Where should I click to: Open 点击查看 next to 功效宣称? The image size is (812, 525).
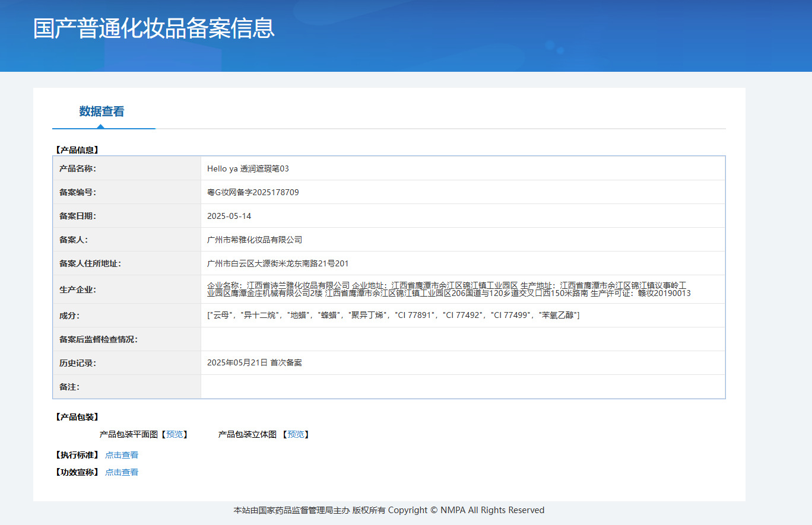(x=122, y=473)
